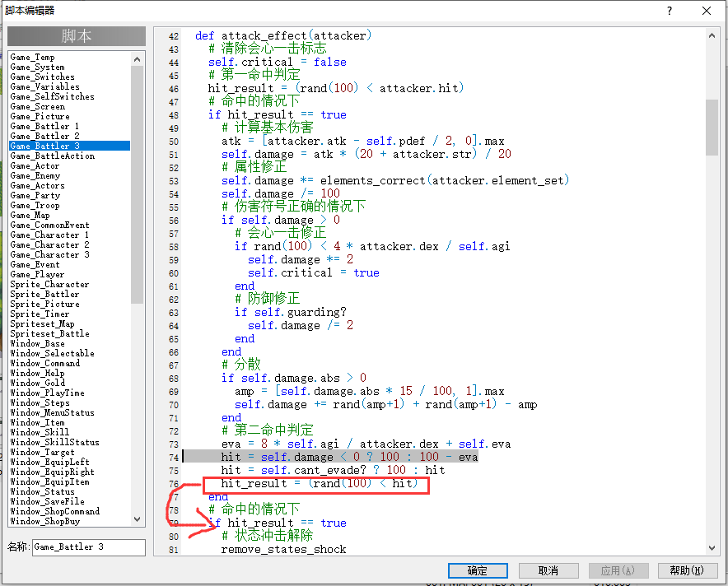Select Game_Actor script

coord(35,165)
